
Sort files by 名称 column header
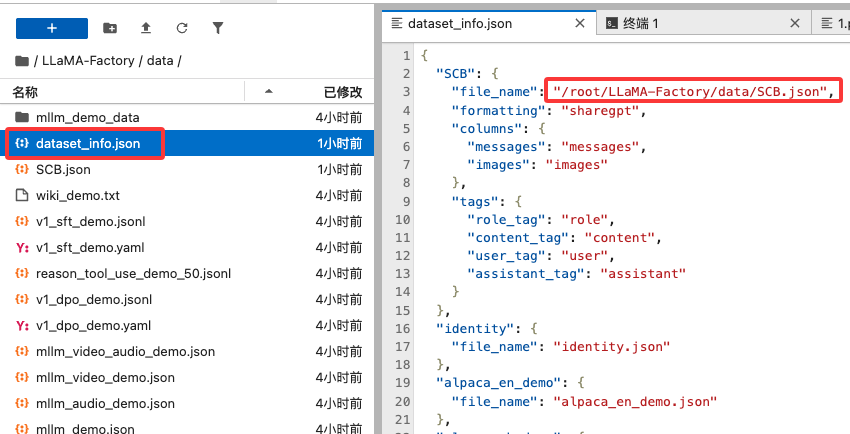coord(25,92)
